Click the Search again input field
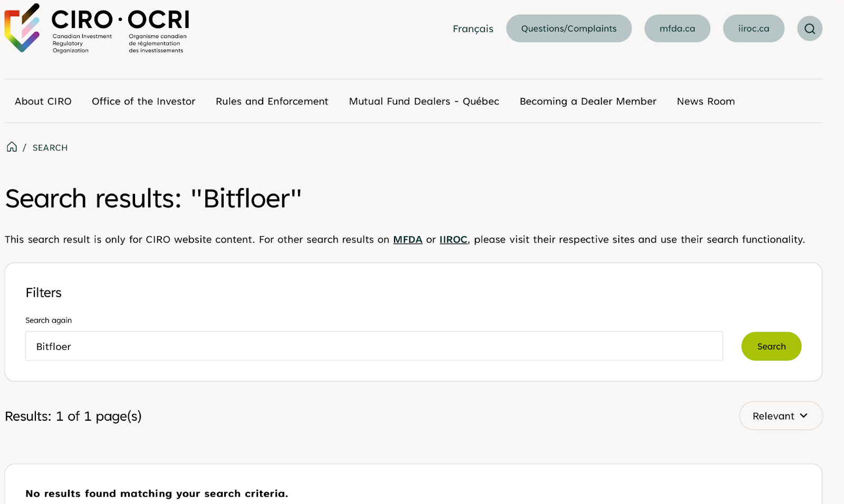This screenshot has width=844, height=504. (374, 346)
